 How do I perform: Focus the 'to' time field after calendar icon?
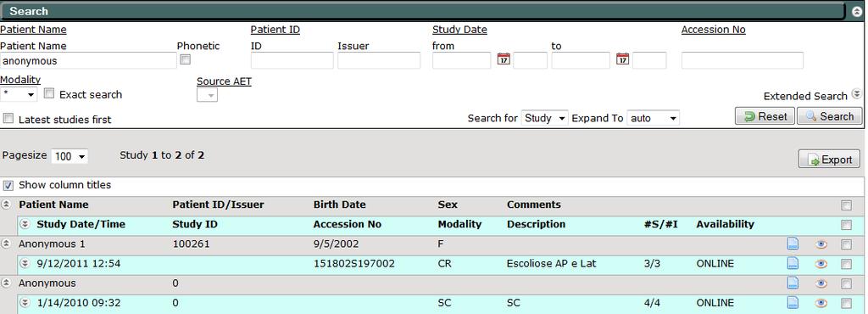coord(649,60)
